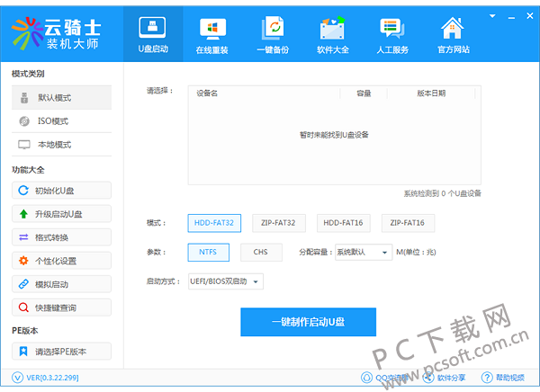Click the 一键制作启动U盘 button

point(308,322)
